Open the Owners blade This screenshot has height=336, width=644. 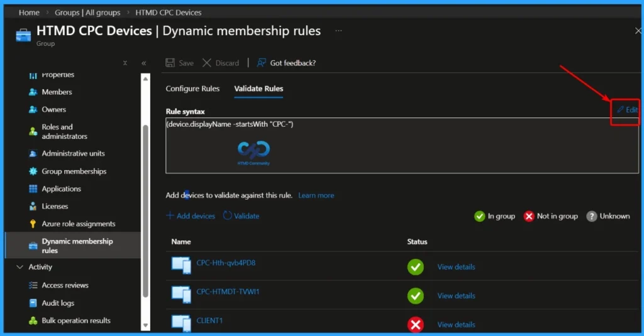54,109
